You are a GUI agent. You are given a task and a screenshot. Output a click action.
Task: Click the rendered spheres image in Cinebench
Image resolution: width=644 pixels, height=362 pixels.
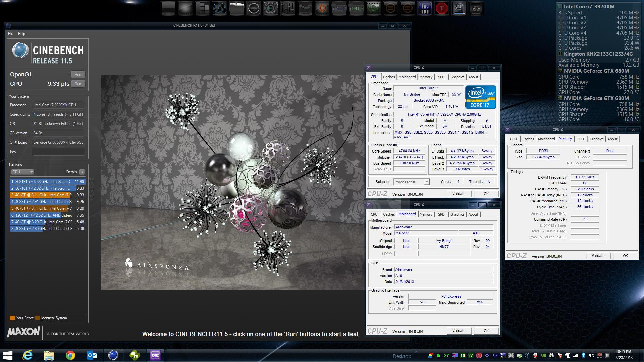pos(232,182)
